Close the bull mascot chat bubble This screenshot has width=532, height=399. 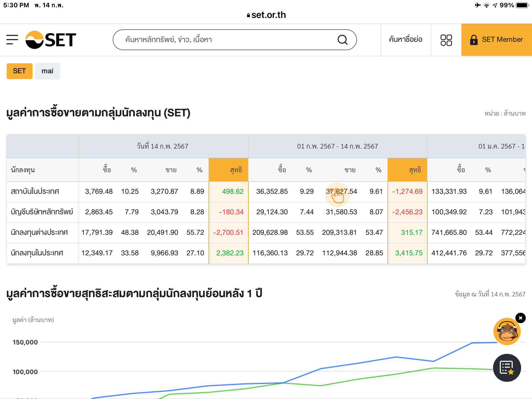click(520, 318)
